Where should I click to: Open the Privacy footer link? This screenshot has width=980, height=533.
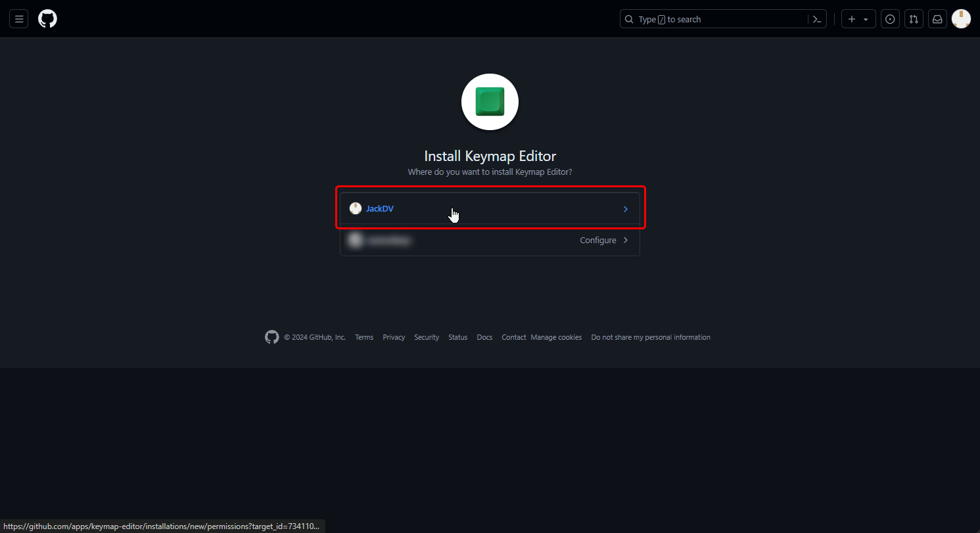pos(394,337)
